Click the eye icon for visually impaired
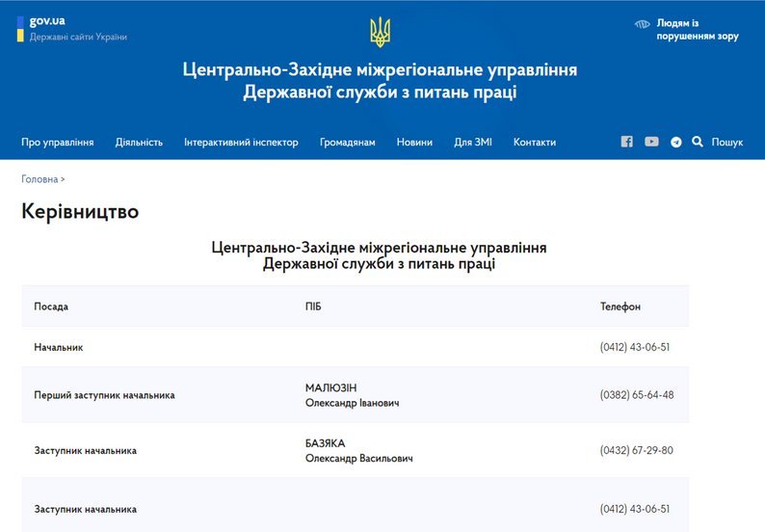 click(642, 24)
